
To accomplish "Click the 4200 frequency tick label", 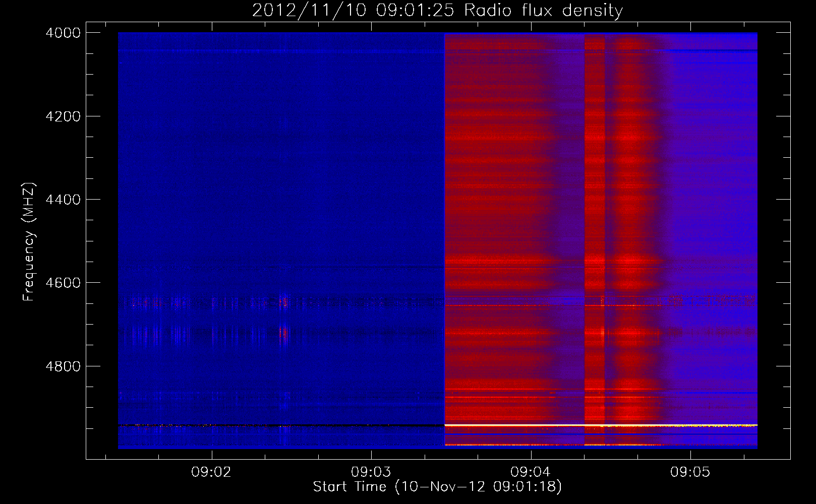I will 63,116.
